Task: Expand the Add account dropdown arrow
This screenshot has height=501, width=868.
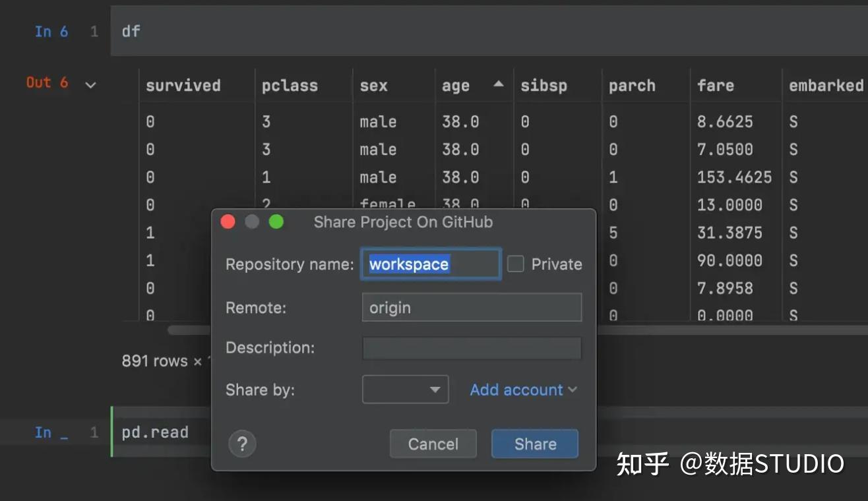Action: [x=573, y=390]
